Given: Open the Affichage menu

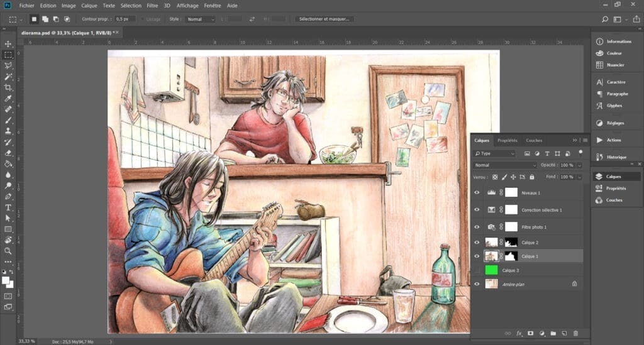Looking at the screenshot, I should [187, 6].
